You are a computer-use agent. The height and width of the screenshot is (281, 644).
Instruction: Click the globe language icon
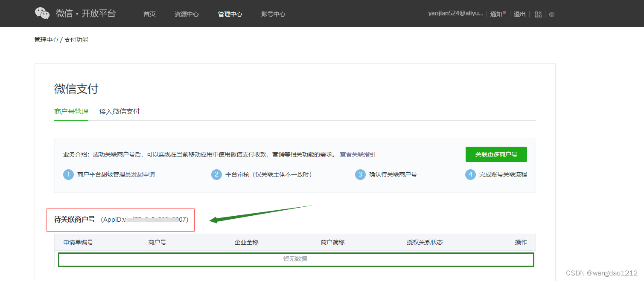click(552, 14)
